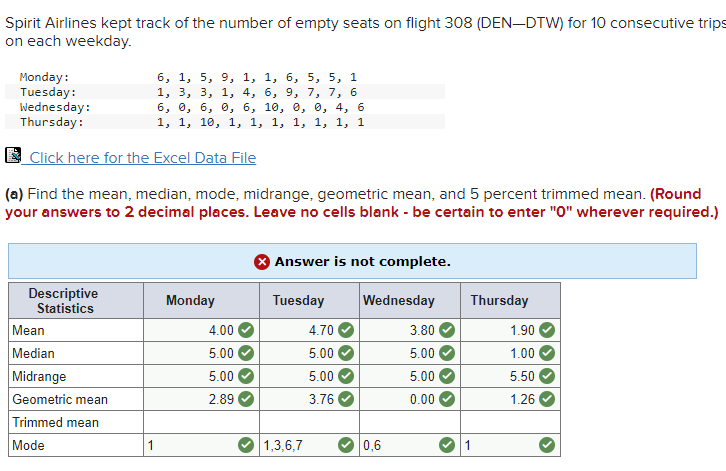Click Wednesday Mode cell with 0,6
This screenshot has width=726, height=471.
pos(410,445)
